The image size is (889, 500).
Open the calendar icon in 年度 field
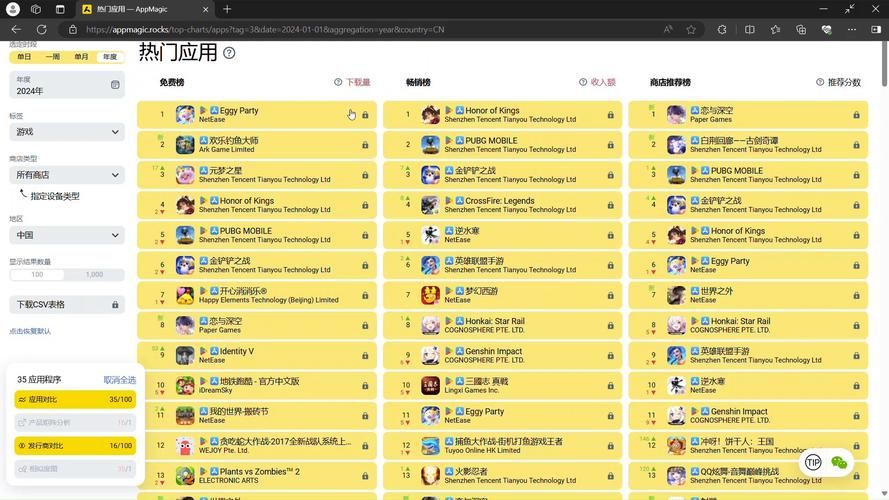click(115, 84)
